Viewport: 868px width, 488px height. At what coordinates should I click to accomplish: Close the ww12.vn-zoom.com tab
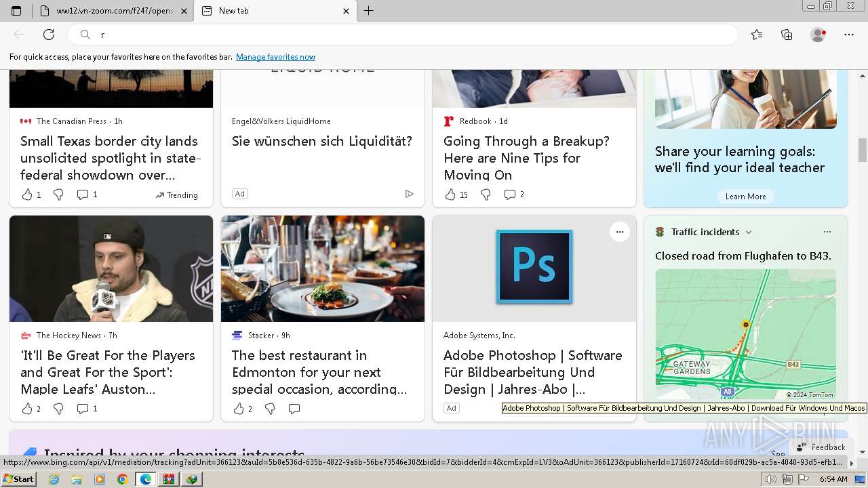(x=184, y=11)
